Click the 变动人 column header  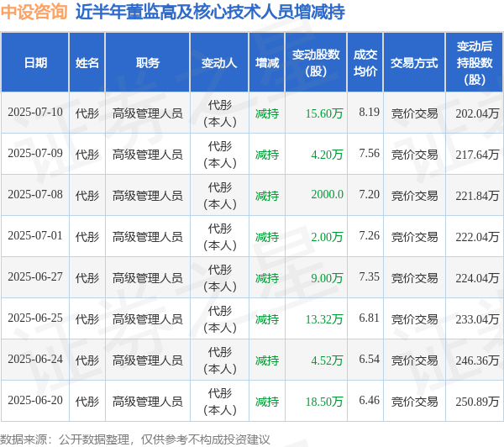(219, 62)
